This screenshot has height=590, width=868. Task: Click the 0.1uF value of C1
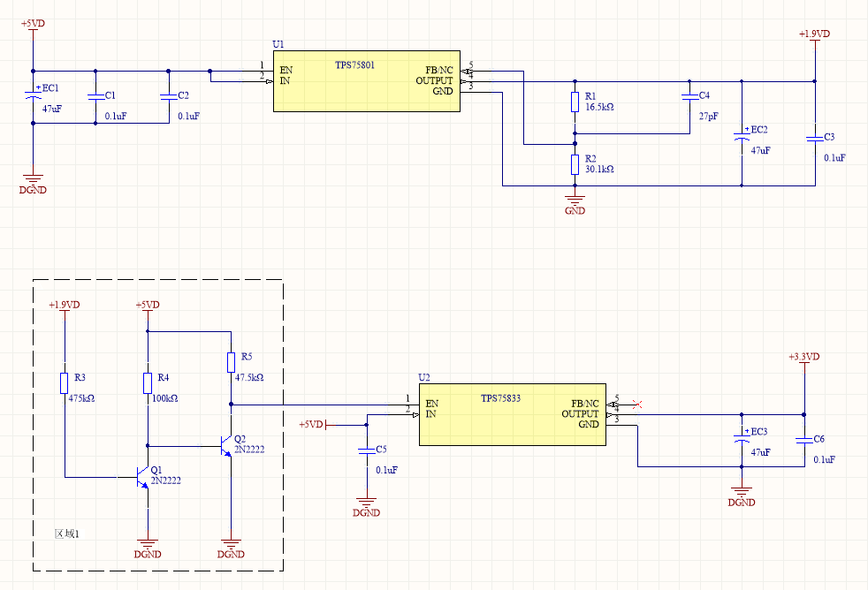pos(116,117)
